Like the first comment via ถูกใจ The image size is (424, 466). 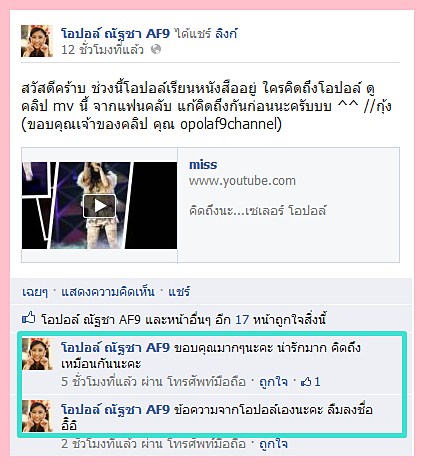(273, 381)
